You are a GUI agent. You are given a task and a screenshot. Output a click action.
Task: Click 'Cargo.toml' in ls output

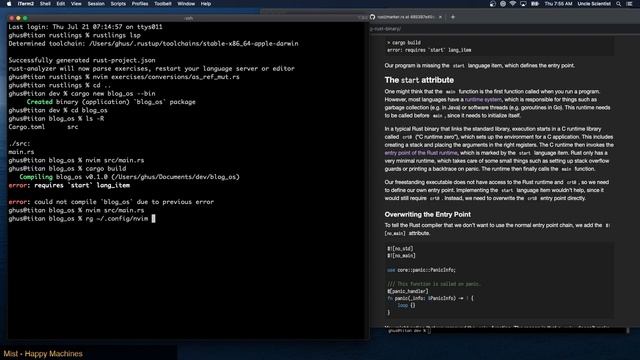[27, 127]
